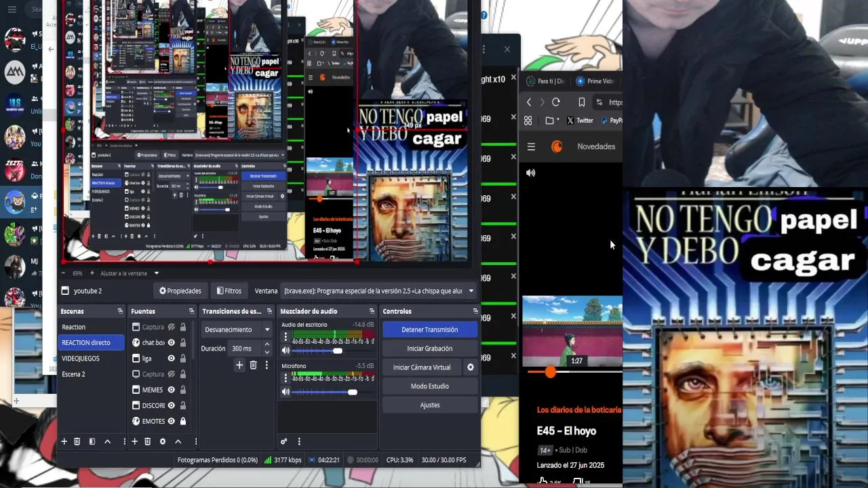Go back in the Brave browser
The height and width of the screenshot is (488, 868).
tap(529, 102)
